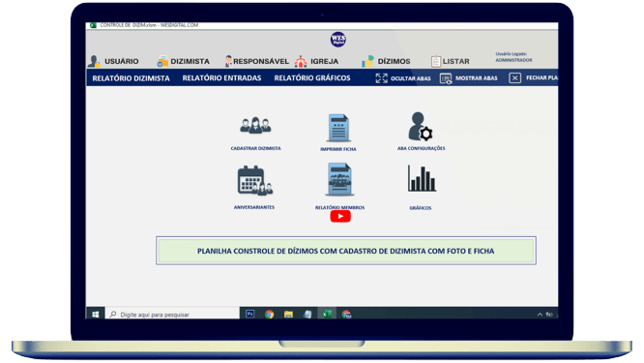This screenshot has width=644, height=363.
Task: Click the Imprimir Ficha document icon
Action: [x=338, y=128]
